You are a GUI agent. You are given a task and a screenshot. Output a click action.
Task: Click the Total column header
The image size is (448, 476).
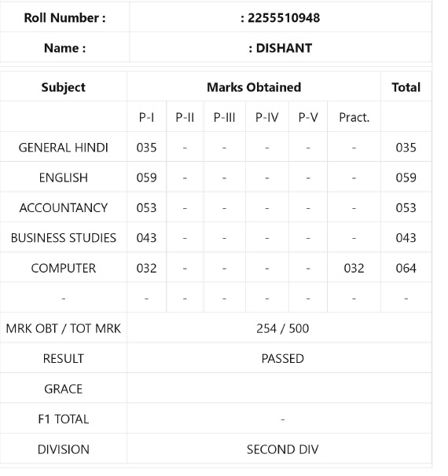pos(406,87)
